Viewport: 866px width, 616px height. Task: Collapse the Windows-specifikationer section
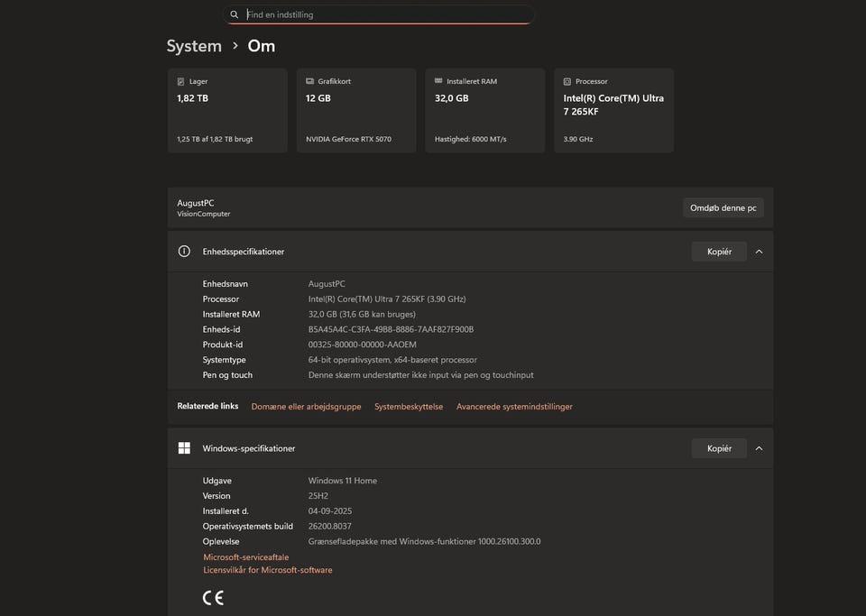[759, 448]
